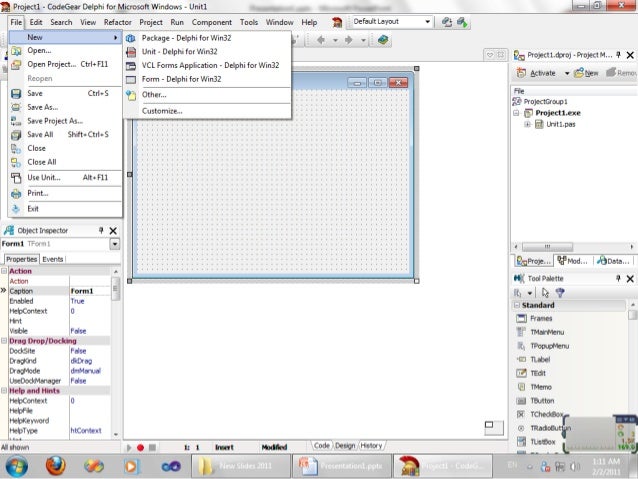The height and width of the screenshot is (479, 638).
Task: Pin the Object Inspector panel
Action: tap(101, 230)
